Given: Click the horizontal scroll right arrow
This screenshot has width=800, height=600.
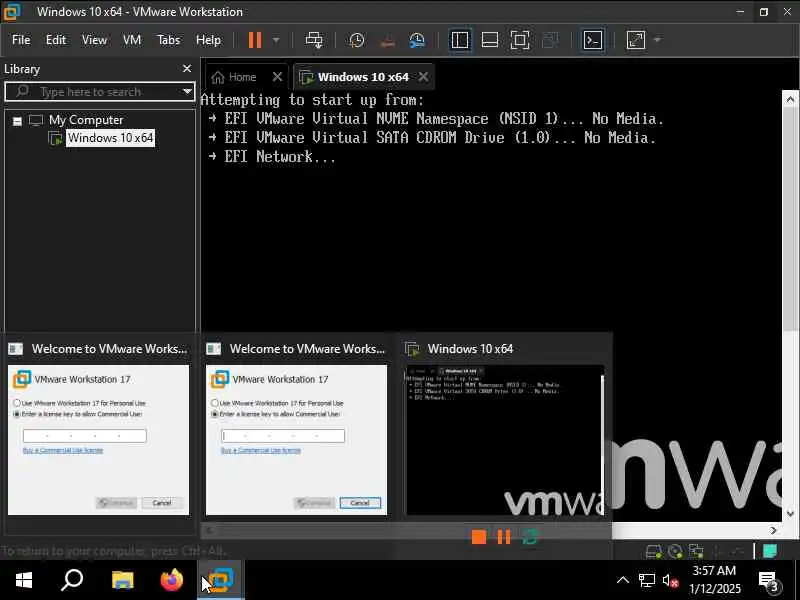Looking at the screenshot, I should pyautogui.click(x=773, y=531).
